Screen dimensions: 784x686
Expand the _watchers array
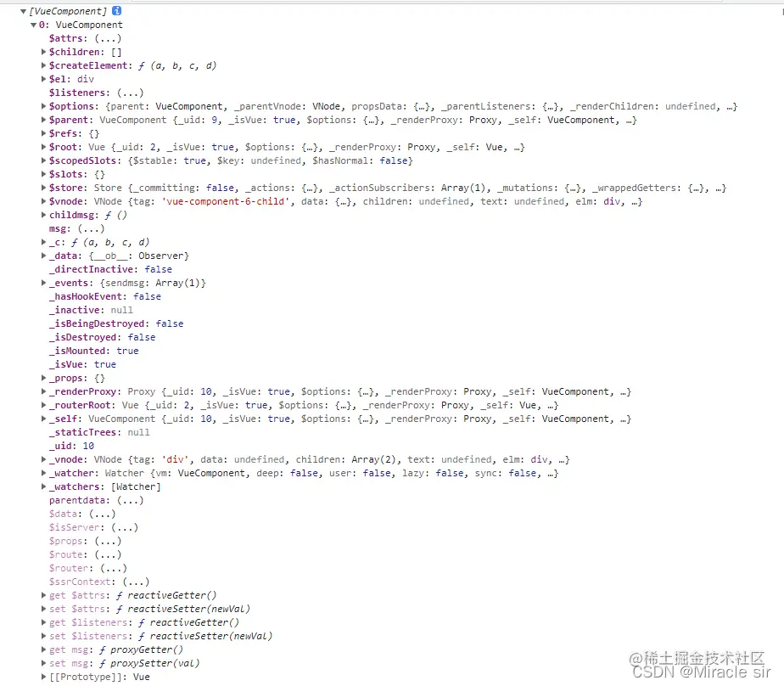(x=43, y=486)
